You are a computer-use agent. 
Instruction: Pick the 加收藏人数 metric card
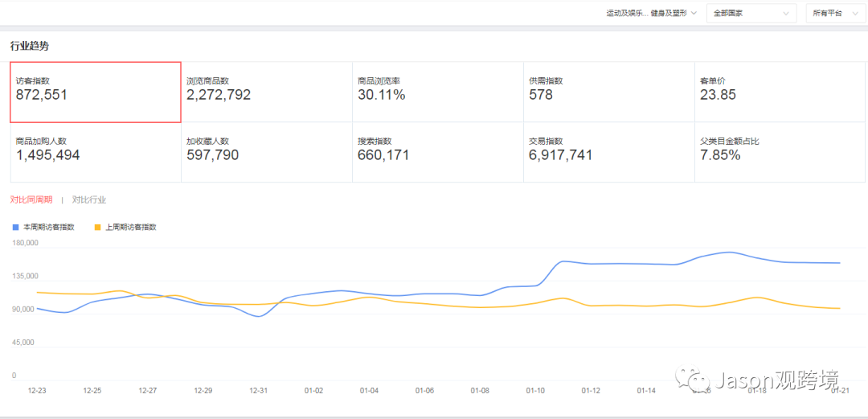coord(266,152)
